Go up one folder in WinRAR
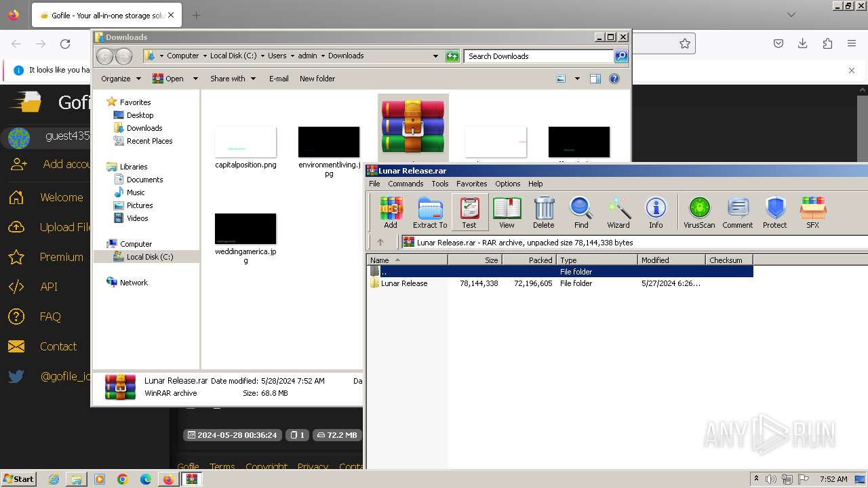The height and width of the screenshot is (488, 868). 380,242
